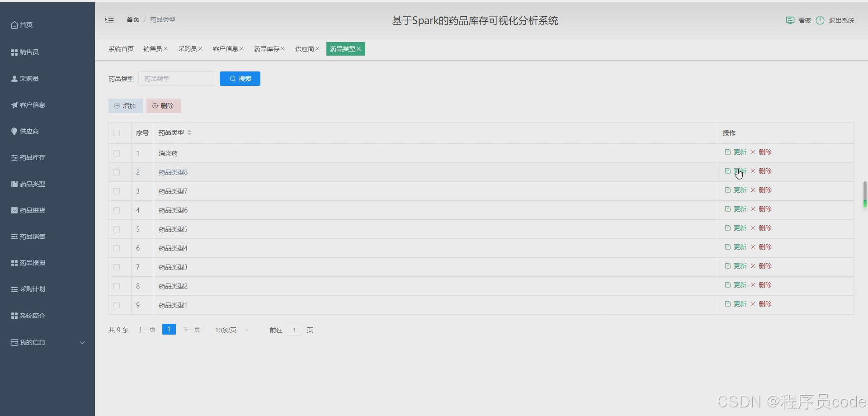Focus the 药品类型 search input
This screenshot has width=868, height=416.
[x=177, y=79]
